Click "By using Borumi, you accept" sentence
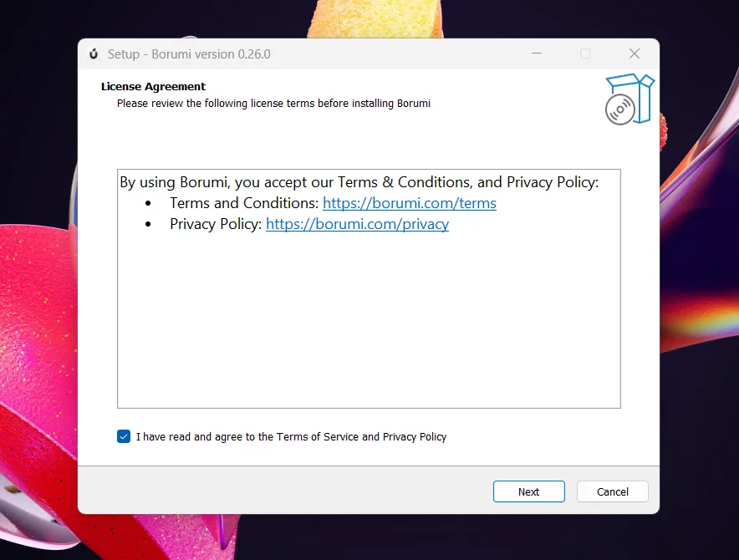739x560 pixels. point(359,182)
